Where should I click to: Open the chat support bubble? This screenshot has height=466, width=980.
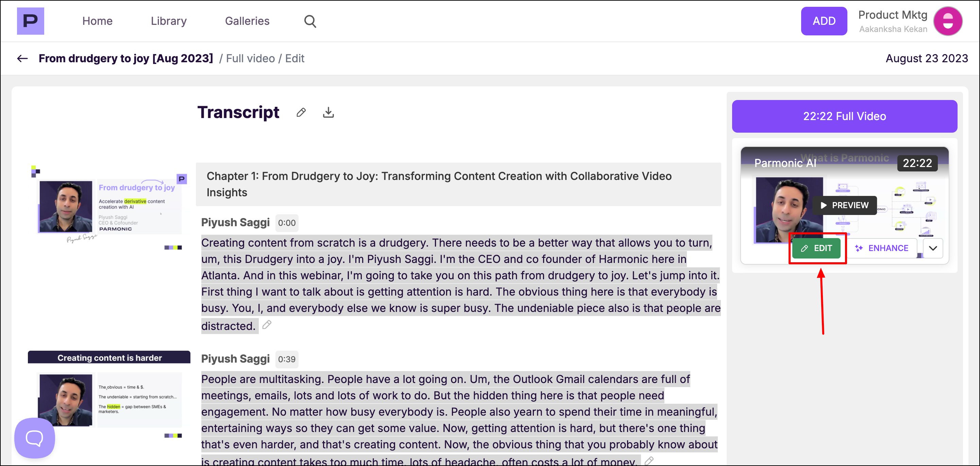(35, 438)
